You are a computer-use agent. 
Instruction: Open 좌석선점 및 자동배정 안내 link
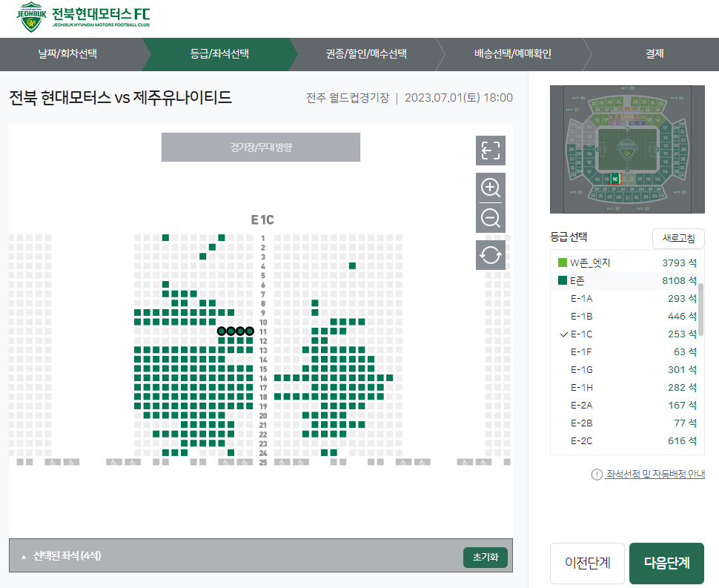tap(655, 475)
